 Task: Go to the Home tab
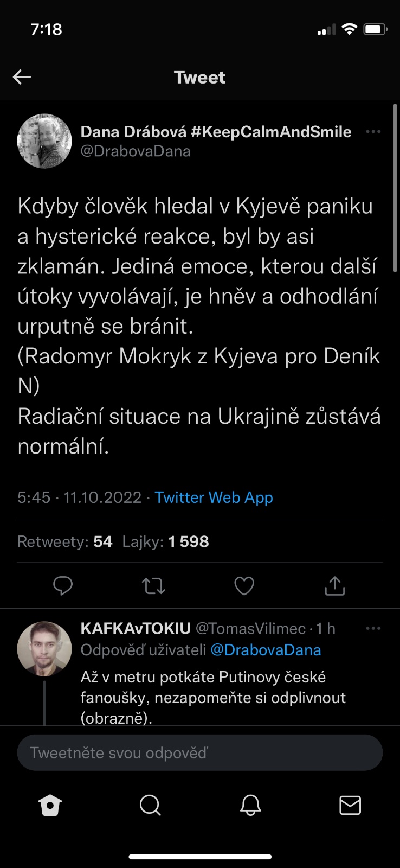(50, 806)
